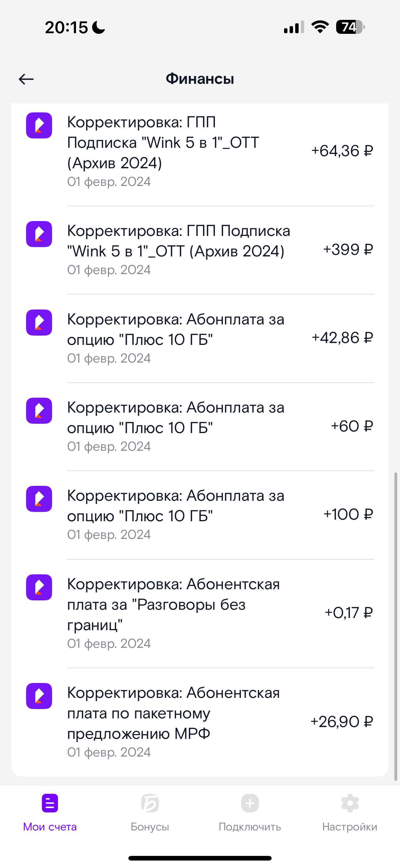Tap purple icon beside +60 ₽ entry
The image size is (400, 868).
click(39, 411)
